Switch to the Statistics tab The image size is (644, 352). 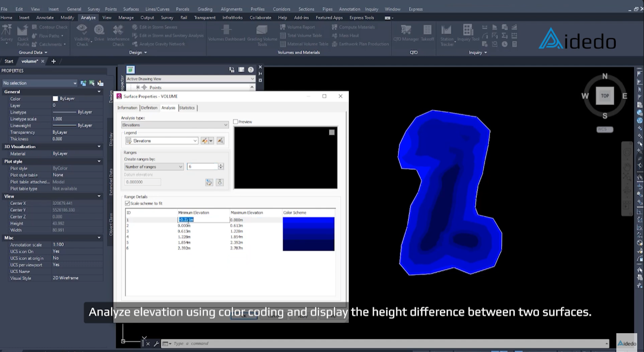187,108
